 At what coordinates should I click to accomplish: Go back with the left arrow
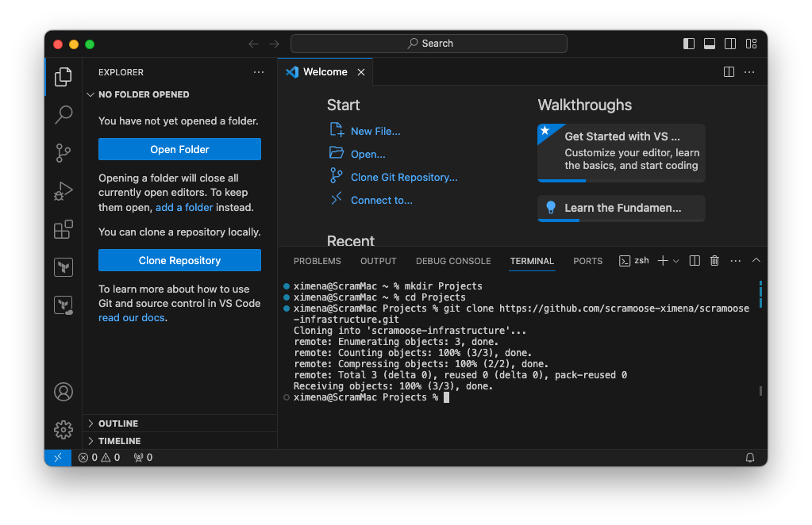[x=253, y=44]
